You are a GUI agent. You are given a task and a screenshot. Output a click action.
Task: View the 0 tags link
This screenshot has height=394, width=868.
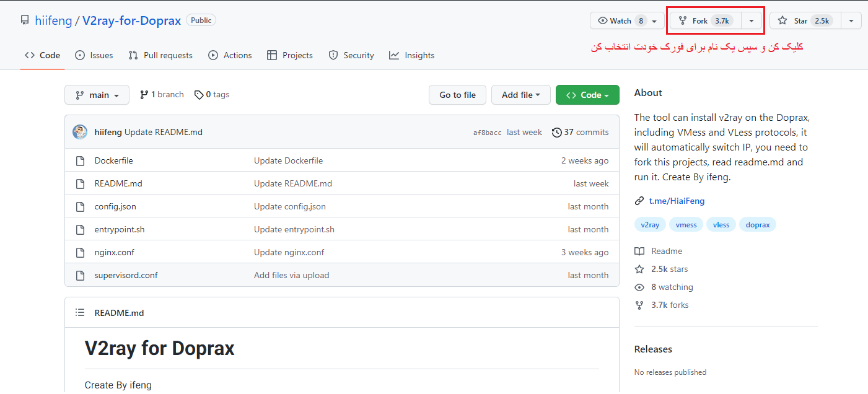pos(212,94)
